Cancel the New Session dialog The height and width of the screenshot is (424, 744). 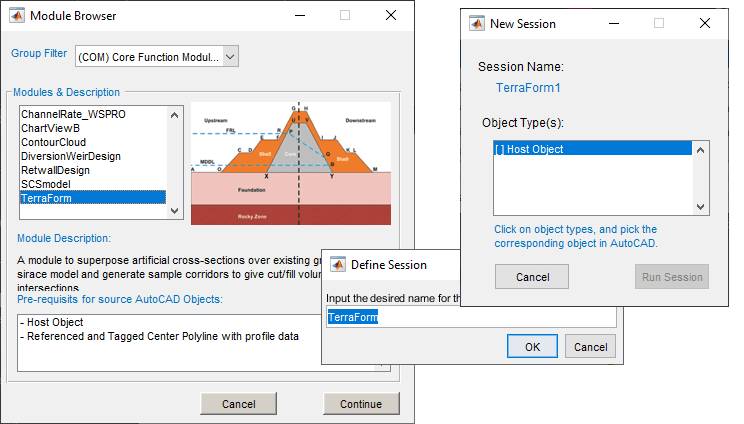pos(531,276)
